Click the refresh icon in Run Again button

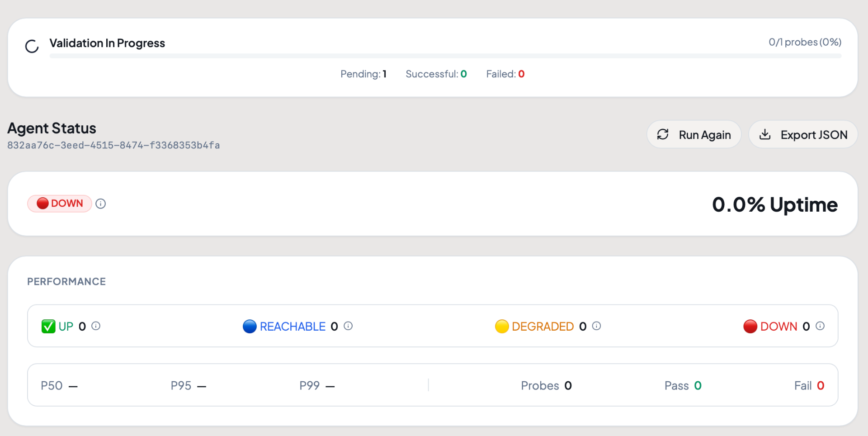[663, 134]
